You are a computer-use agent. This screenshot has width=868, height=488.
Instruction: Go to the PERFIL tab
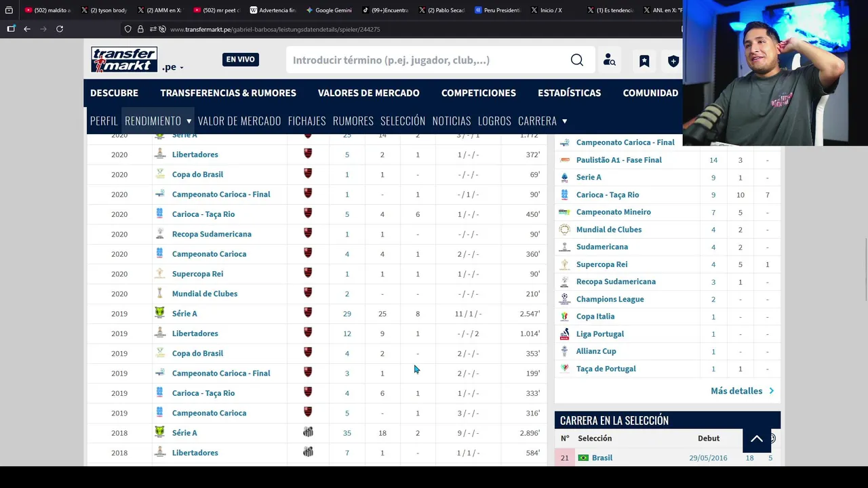click(x=104, y=121)
